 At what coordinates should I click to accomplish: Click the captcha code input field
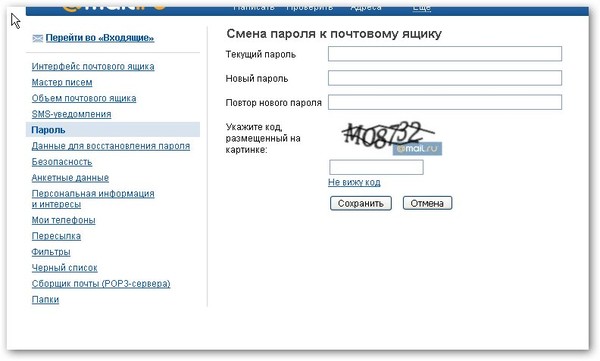pos(377,167)
